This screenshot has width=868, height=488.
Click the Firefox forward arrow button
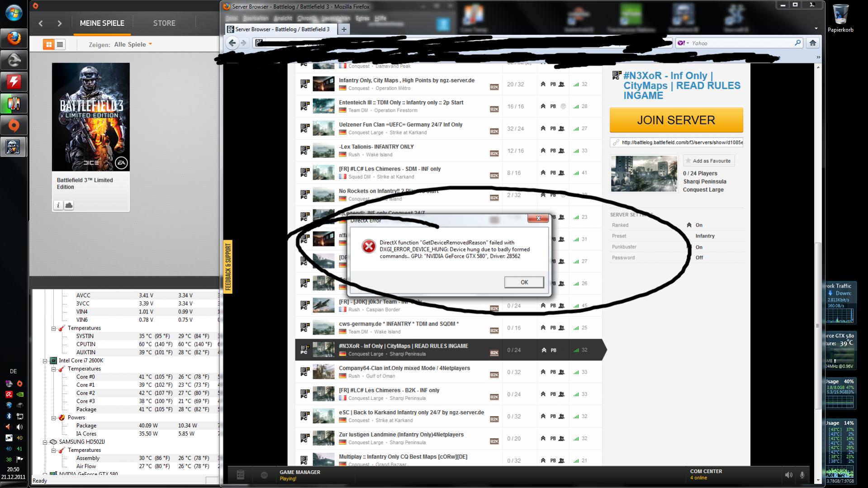pyautogui.click(x=244, y=43)
